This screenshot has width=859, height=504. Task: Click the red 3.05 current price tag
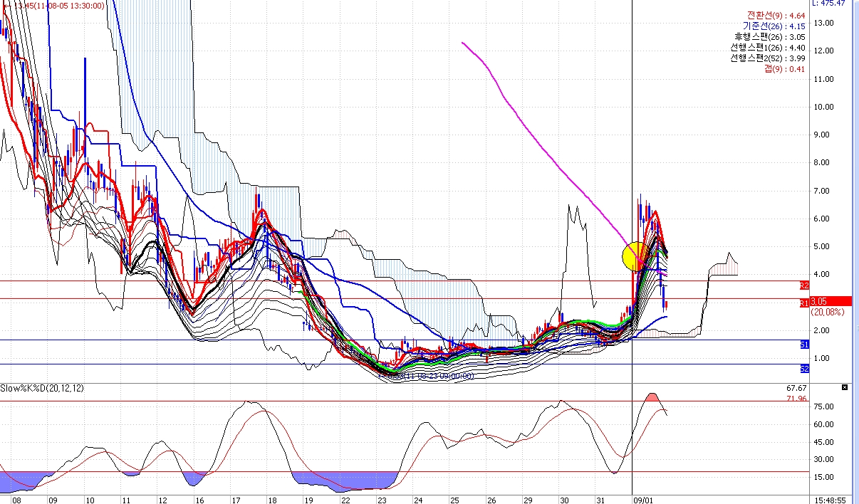831,301
